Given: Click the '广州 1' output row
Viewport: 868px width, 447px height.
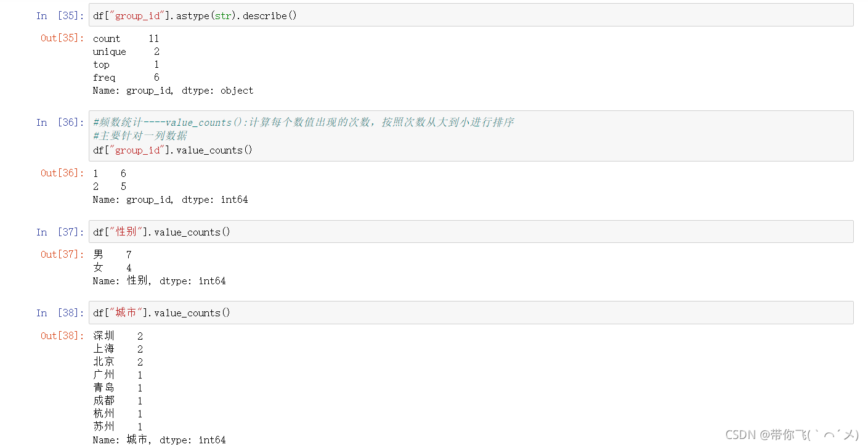Looking at the screenshot, I should (x=118, y=375).
